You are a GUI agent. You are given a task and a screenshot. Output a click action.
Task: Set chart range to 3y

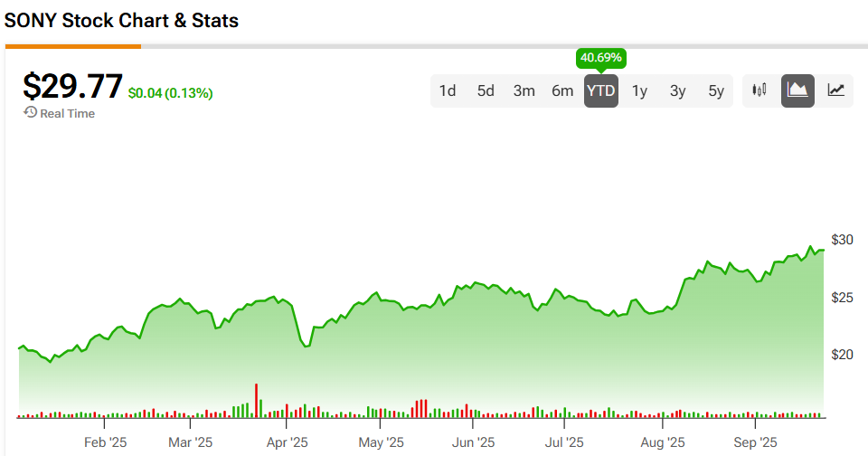677,90
